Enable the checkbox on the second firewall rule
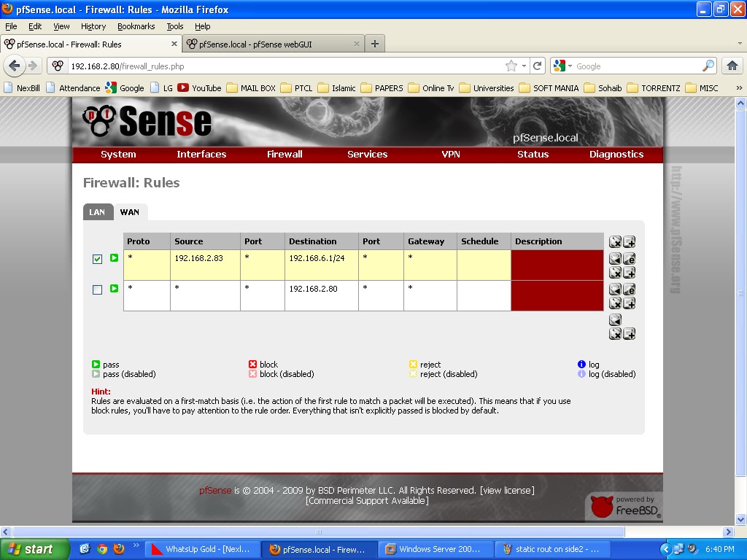Image resolution: width=747 pixels, height=560 pixels. point(97,289)
